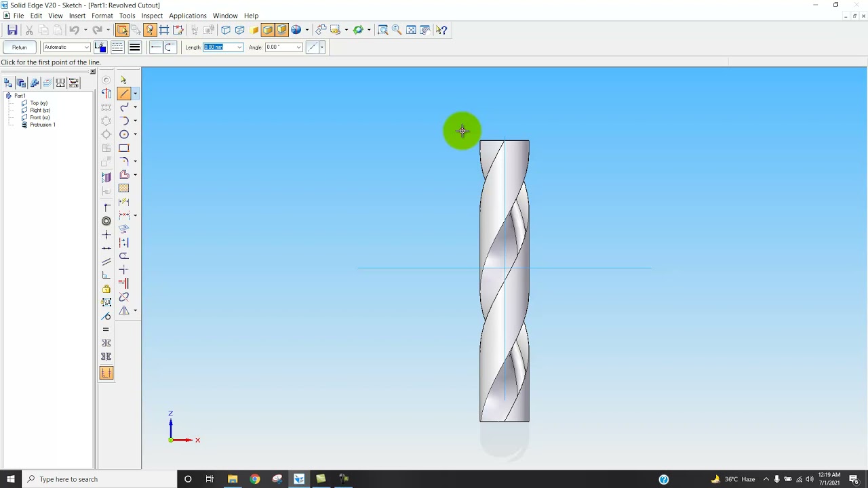The height and width of the screenshot is (488, 868).
Task: Open the line style Automatic dropdown
Action: coord(86,47)
